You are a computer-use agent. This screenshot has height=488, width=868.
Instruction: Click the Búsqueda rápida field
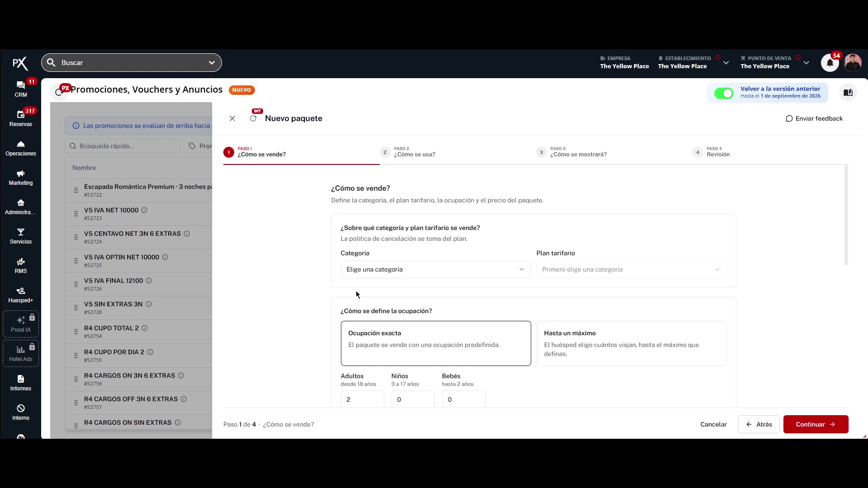pyautogui.click(x=123, y=146)
